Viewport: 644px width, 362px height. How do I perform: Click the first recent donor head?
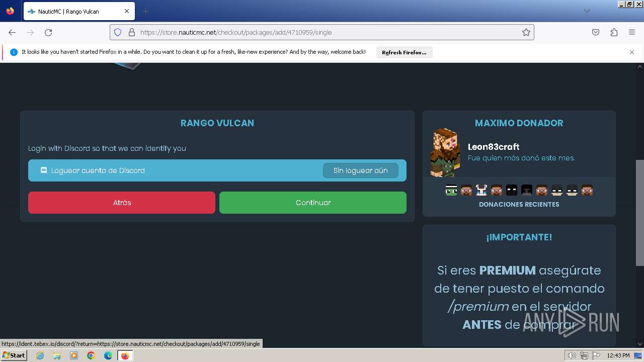click(x=451, y=190)
